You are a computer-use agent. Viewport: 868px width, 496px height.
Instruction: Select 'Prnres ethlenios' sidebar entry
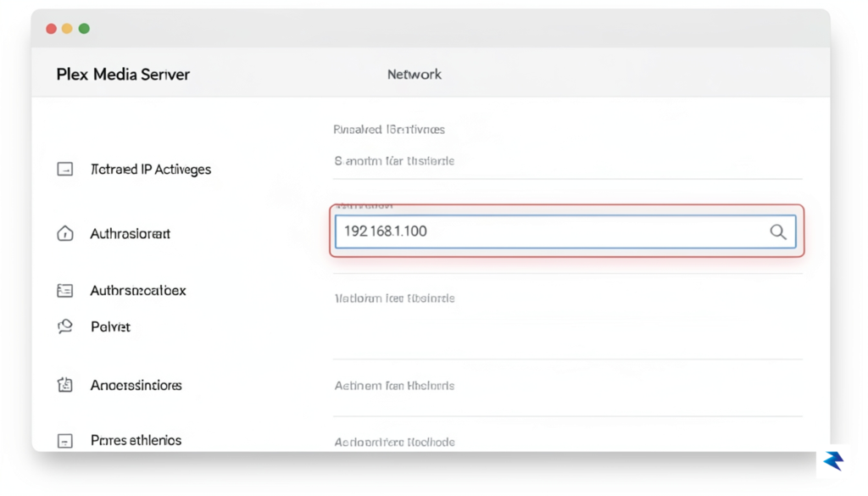[136, 440]
